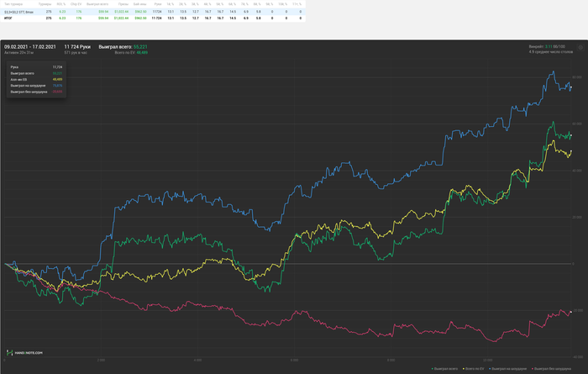Select the '$3,3+$0,2 STT, 6max' tournament row

153,12
